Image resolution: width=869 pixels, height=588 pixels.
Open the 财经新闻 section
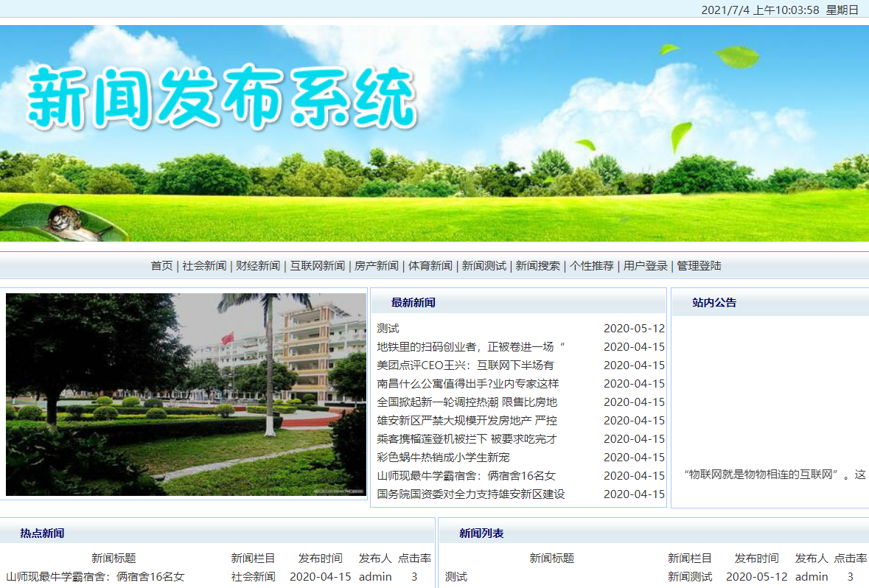tap(256, 265)
